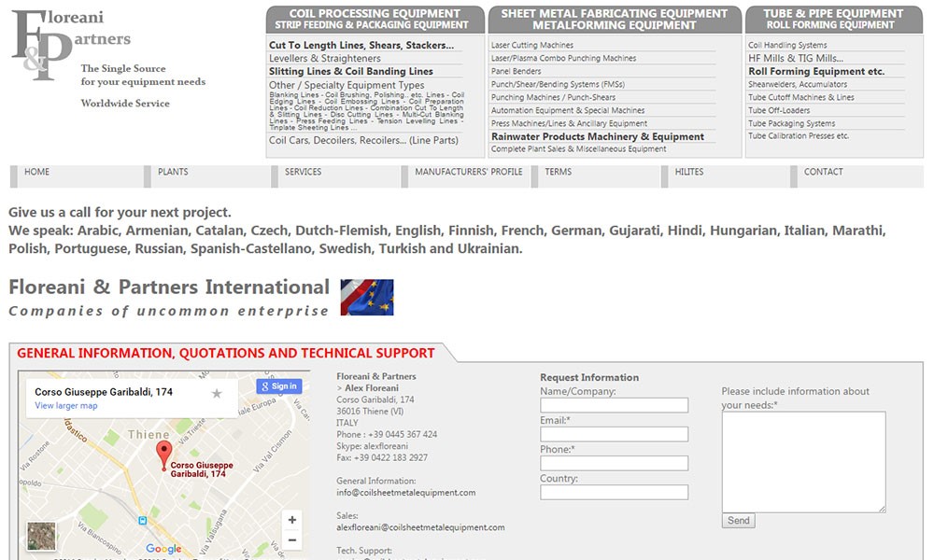The height and width of the screenshot is (560, 934).
Task: Open the SERVICES menu item
Action: (x=303, y=172)
